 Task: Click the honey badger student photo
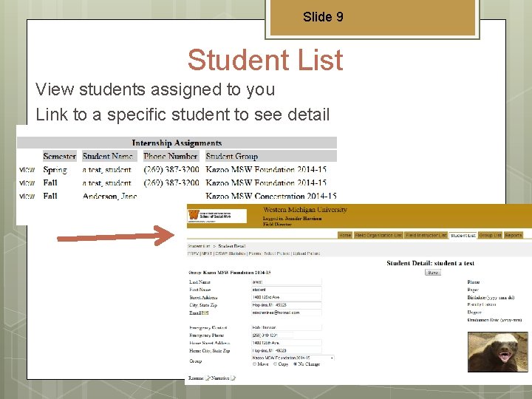[x=497, y=352]
